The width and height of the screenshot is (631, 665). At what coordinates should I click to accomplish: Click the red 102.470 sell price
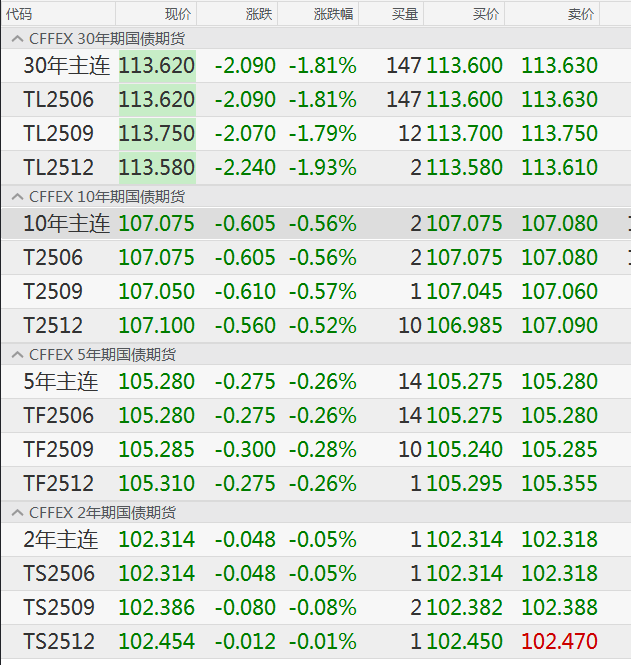[x=559, y=642]
